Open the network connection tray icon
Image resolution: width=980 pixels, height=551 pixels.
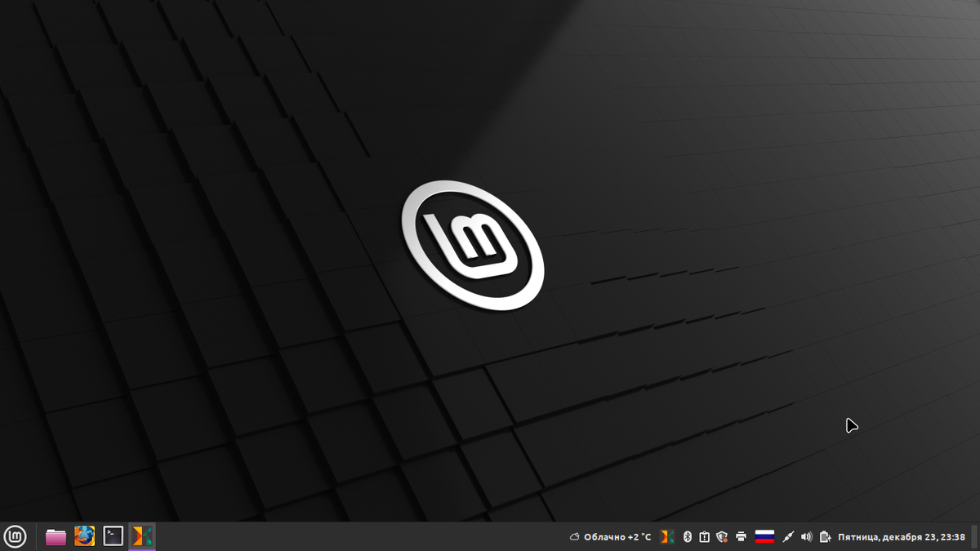click(x=787, y=537)
